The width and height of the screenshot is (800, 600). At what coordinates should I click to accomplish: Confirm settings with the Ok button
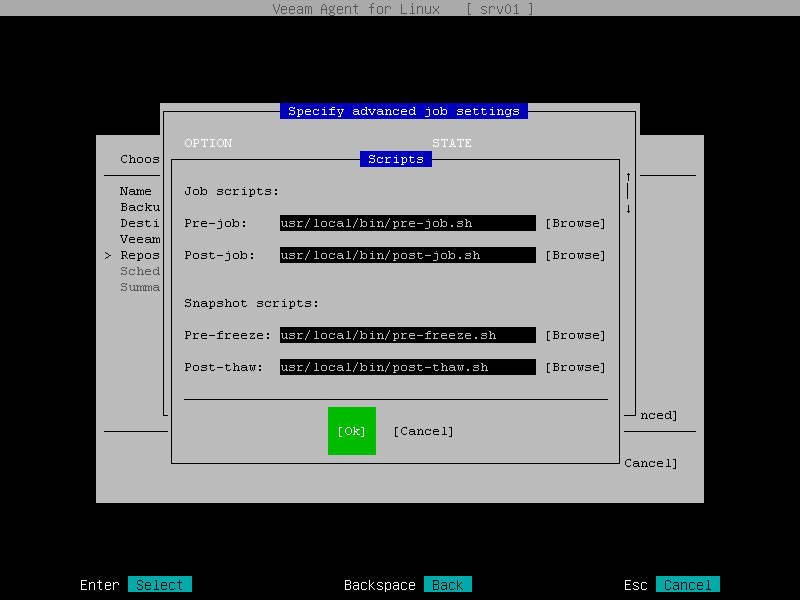point(351,431)
